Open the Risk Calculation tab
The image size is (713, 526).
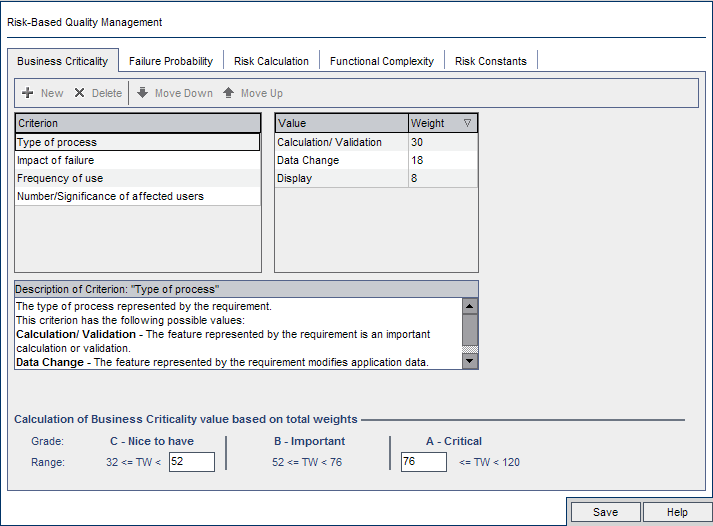tap(271, 61)
